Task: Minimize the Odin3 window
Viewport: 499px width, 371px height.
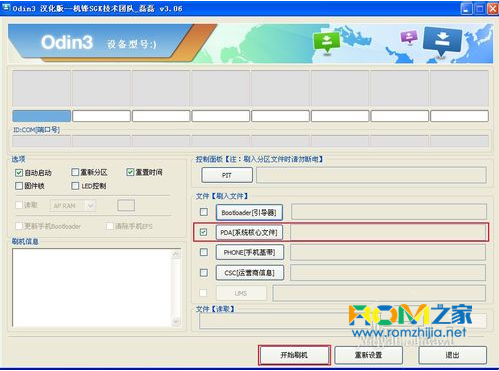Action: (467, 8)
